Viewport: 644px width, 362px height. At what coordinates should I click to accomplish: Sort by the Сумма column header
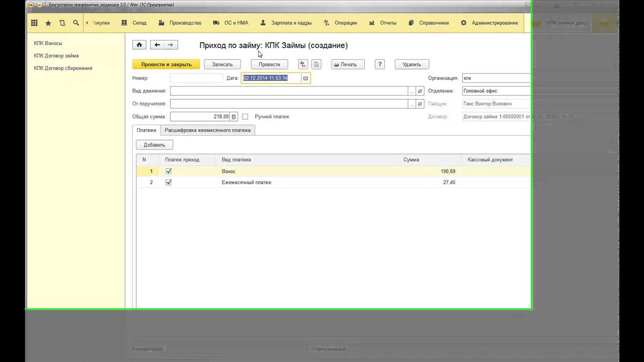pos(429,160)
